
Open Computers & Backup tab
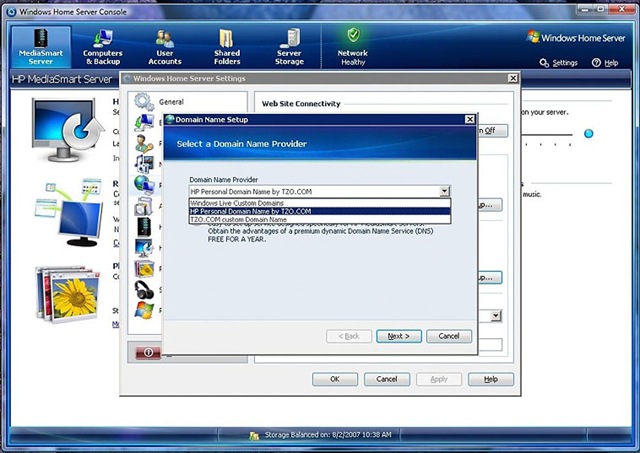click(x=102, y=47)
